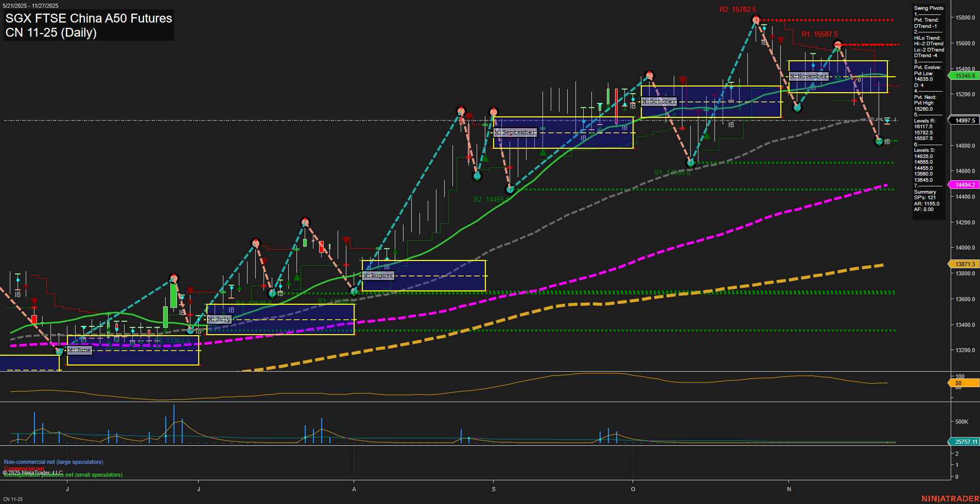Click the magenta 14494.2 price marker
The height and width of the screenshot is (504, 980).
coord(965,185)
